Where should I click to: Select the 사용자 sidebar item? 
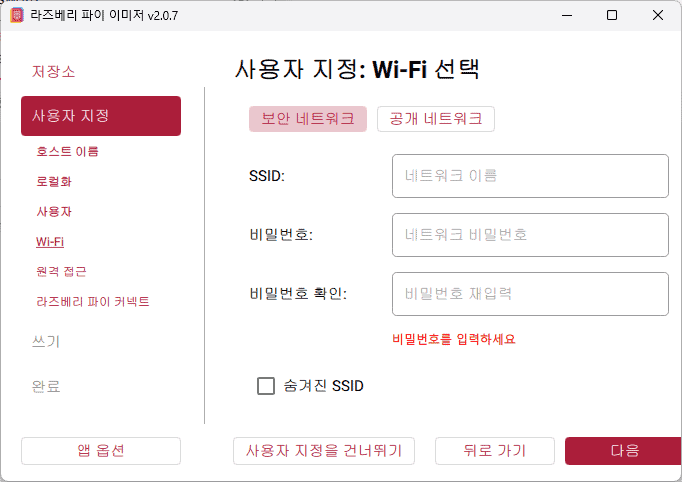pos(54,212)
